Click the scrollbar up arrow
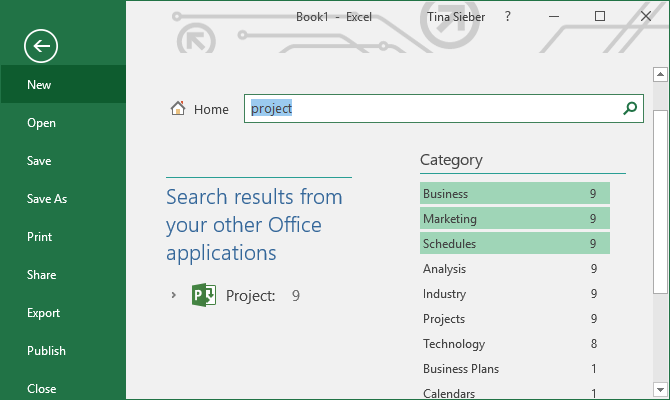 tap(660, 74)
